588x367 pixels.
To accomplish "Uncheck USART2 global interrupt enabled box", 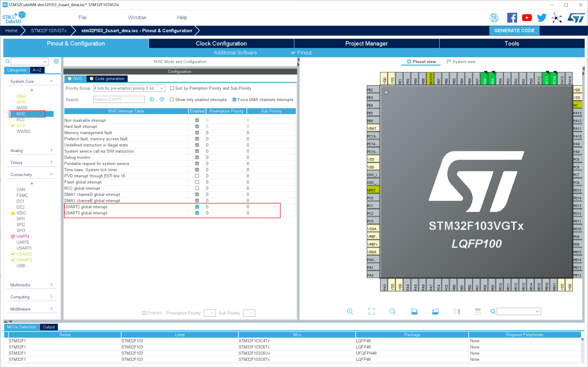I will tap(197, 207).
